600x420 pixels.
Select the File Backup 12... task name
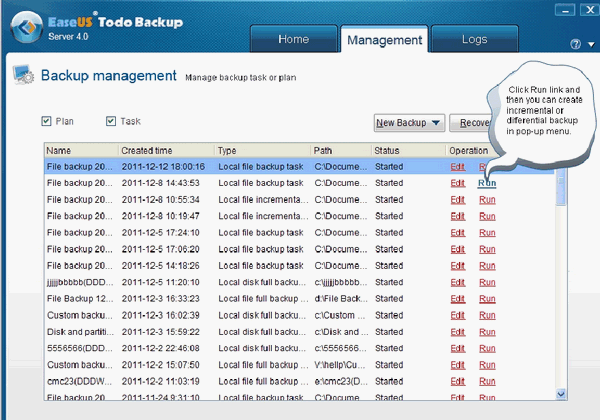(80, 299)
